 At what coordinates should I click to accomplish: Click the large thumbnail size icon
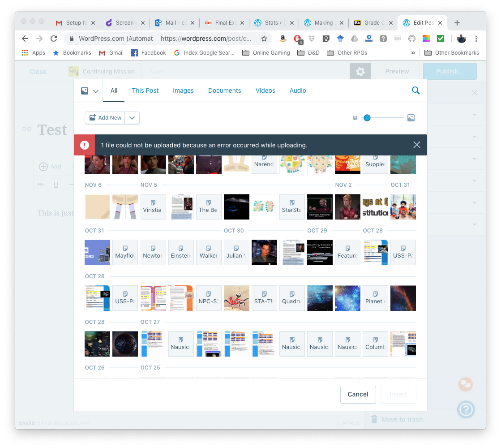(411, 118)
